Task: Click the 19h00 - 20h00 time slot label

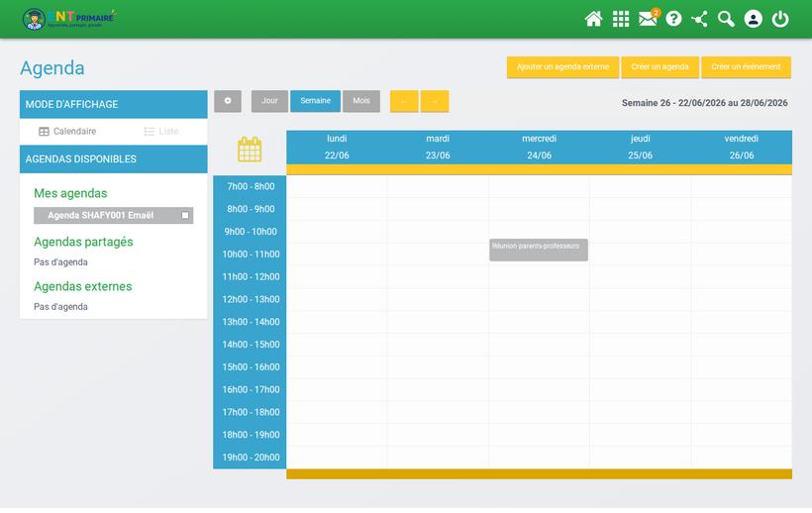Action: click(251, 458)
